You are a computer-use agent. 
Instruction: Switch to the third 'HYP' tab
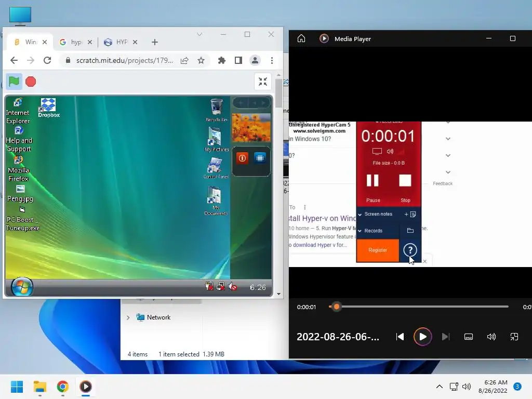point(121,42)
